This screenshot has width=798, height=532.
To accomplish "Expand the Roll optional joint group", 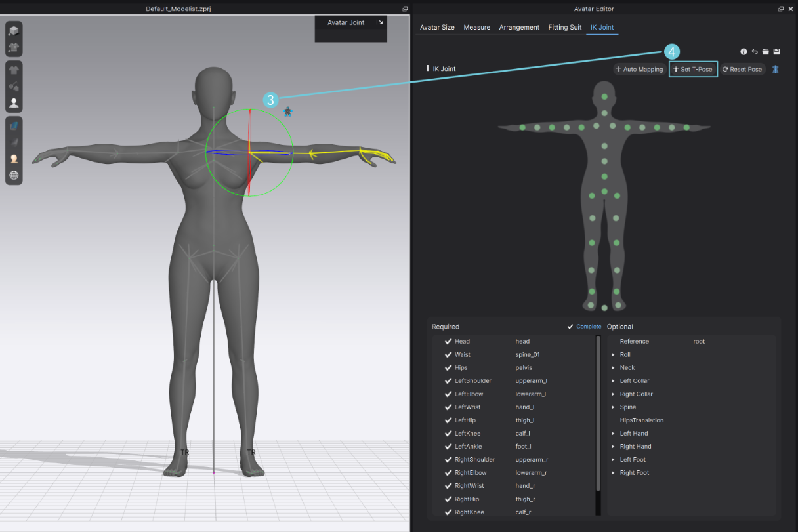I will (613, 354).
